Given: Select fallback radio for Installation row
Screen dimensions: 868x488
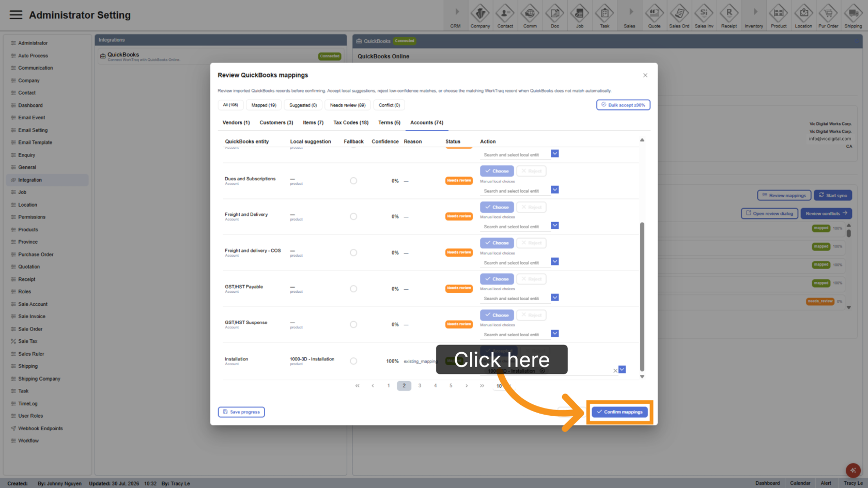Looking at the screenshot, I should 353,361.
